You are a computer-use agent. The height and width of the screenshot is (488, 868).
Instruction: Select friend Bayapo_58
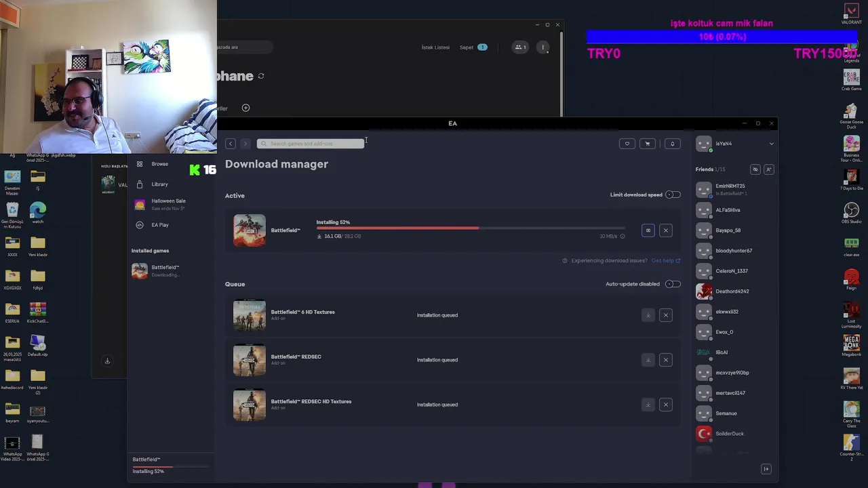[x=734, y=230]
